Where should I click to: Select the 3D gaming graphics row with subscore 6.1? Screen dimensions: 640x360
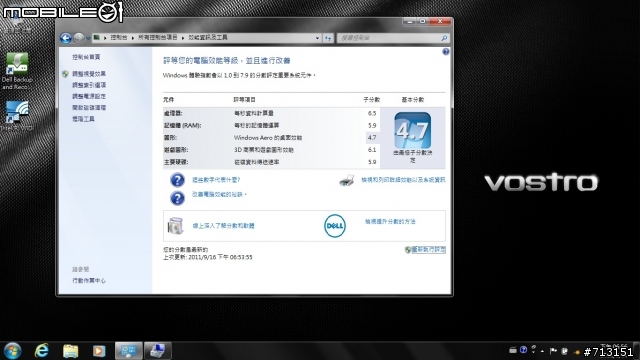click(x=271, y=150)
